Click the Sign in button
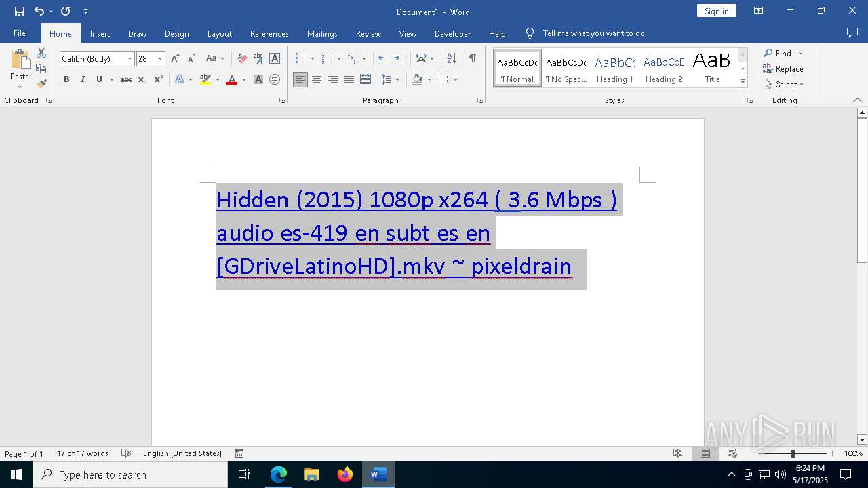This screenshot has height=488, width=868. coord(716,11)
